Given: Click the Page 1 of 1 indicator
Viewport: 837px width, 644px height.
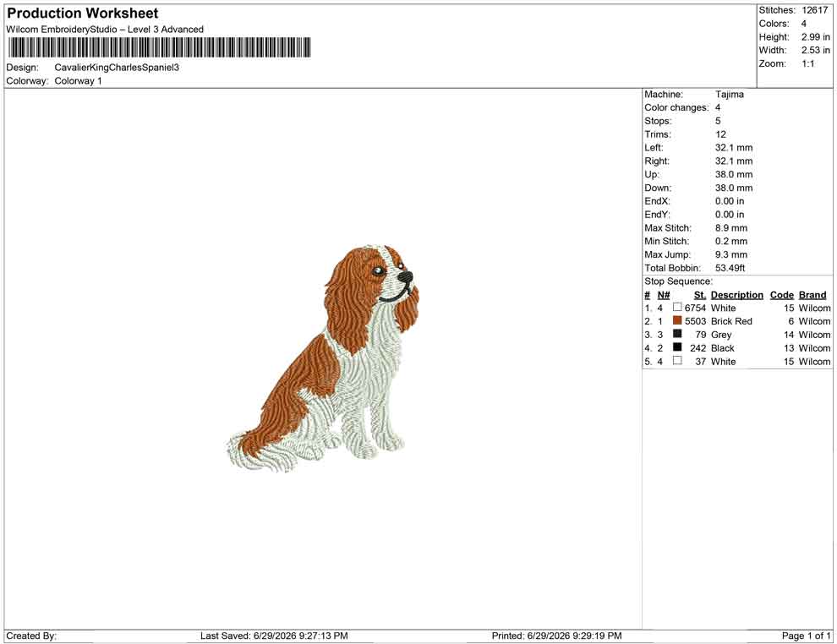Looking at the screenshot, I should 806,636.
